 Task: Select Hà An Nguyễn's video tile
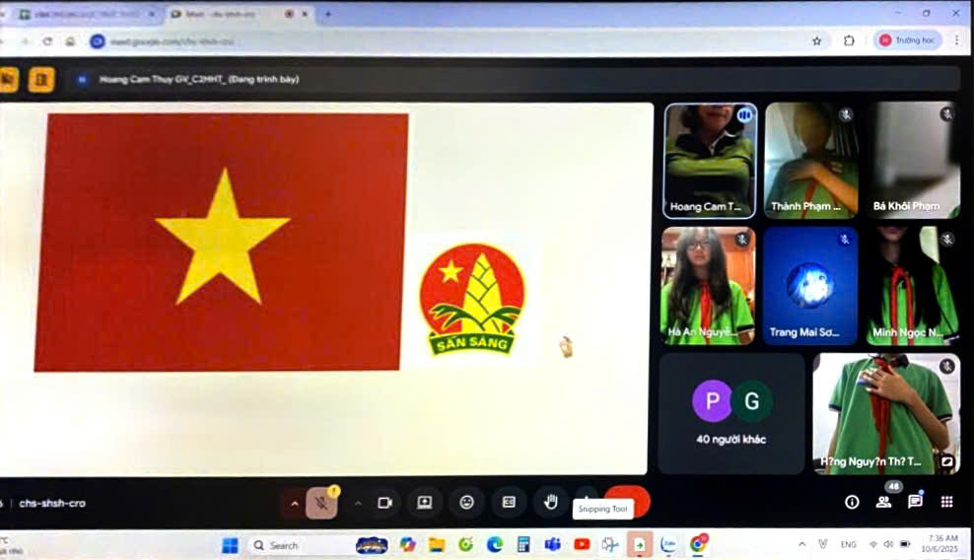708,286
